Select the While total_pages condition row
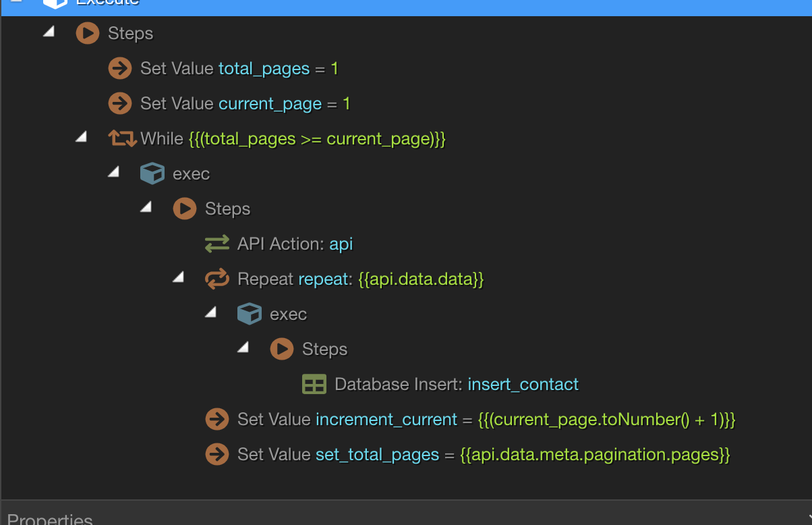Screen dimensions: 812x525 click(x=293, y=138)
